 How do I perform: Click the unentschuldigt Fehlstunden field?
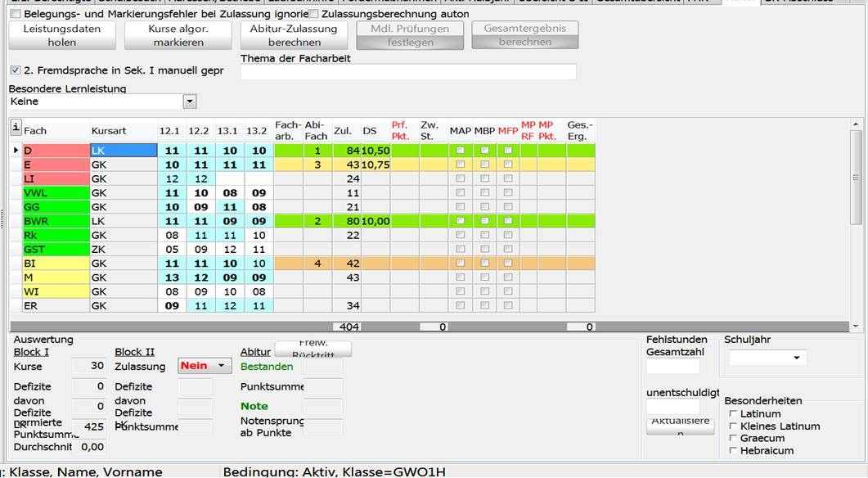coord(673,407)
